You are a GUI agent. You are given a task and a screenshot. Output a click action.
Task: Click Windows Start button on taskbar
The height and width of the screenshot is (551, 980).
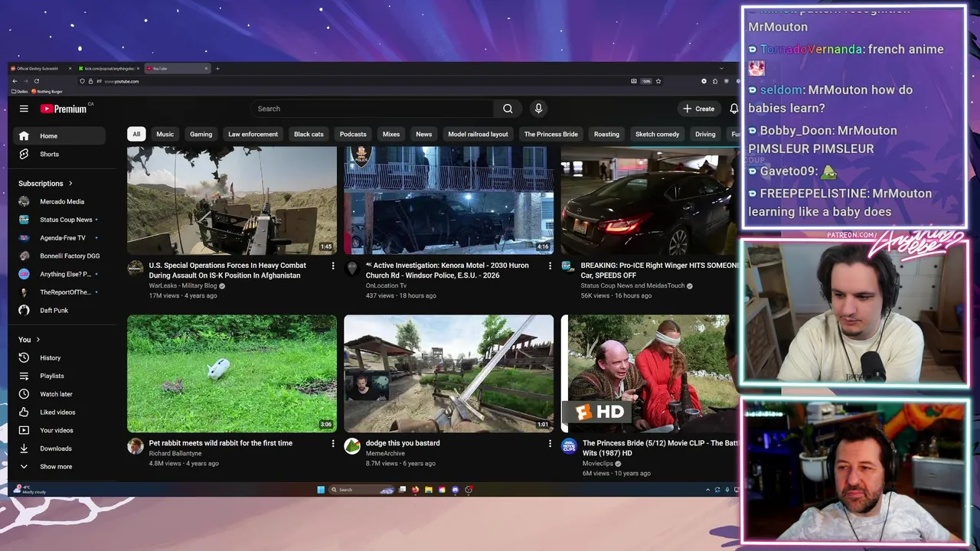[321, 490]
